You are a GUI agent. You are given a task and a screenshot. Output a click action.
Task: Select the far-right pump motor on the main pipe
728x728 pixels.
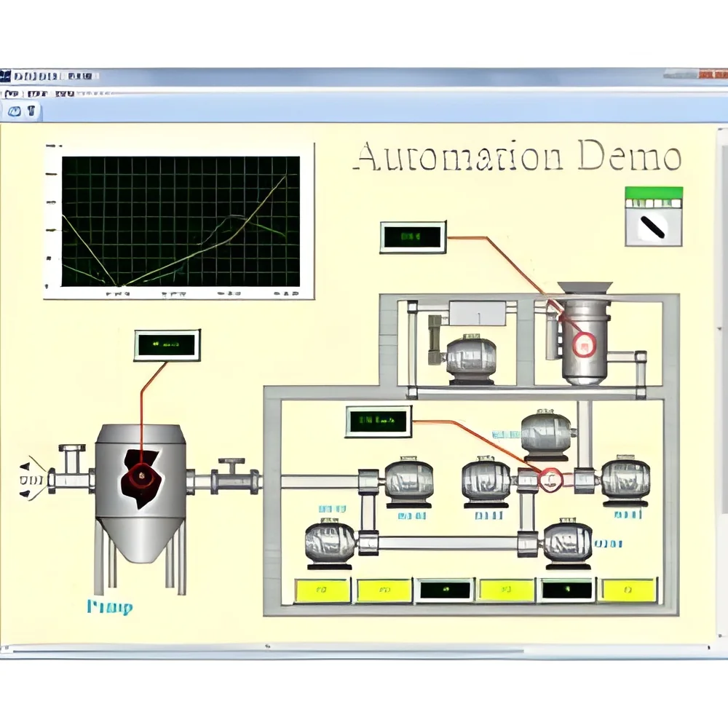pos(625,481)
